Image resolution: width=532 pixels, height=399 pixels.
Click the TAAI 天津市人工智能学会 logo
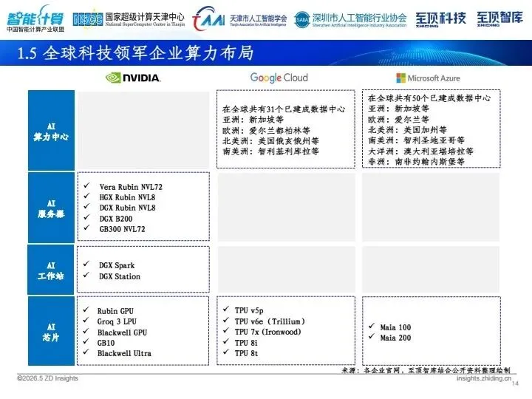click(239, 18)
